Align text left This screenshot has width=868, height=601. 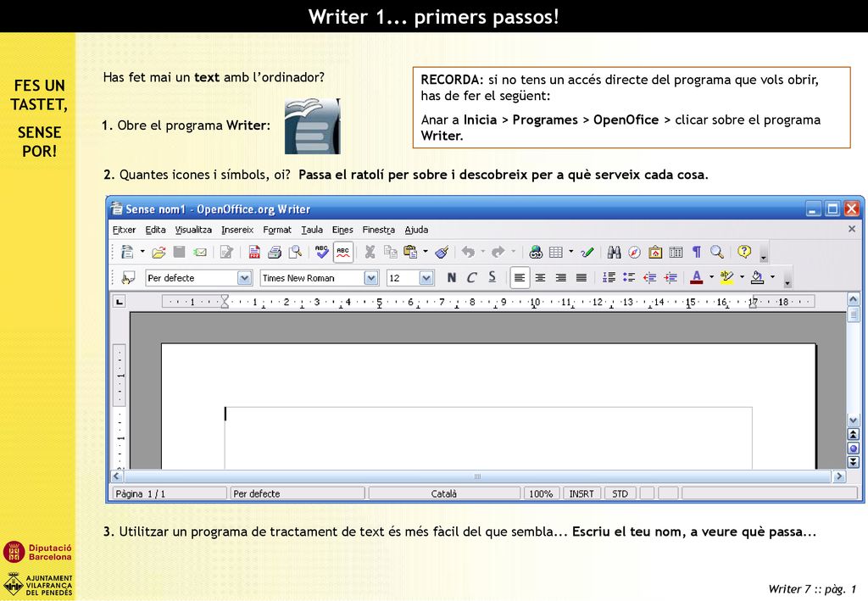tap(520, 278)
